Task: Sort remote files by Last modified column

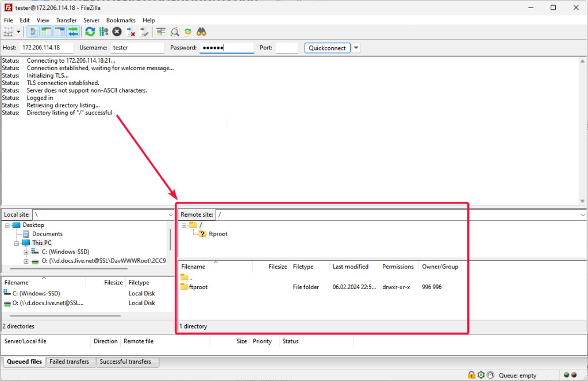Action: pos(350,267)
